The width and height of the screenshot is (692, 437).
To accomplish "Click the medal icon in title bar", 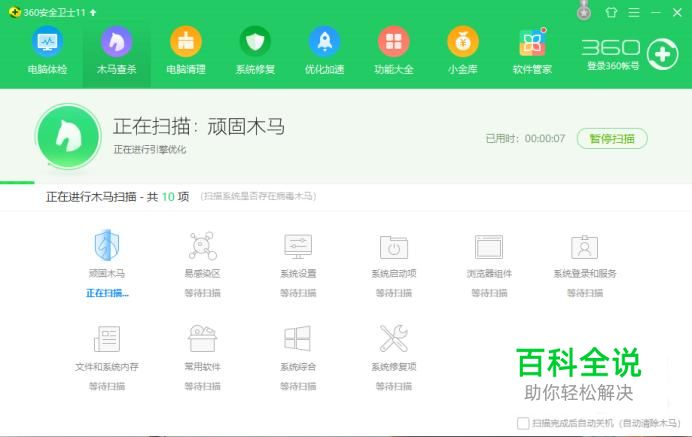I will pos(584,10).
